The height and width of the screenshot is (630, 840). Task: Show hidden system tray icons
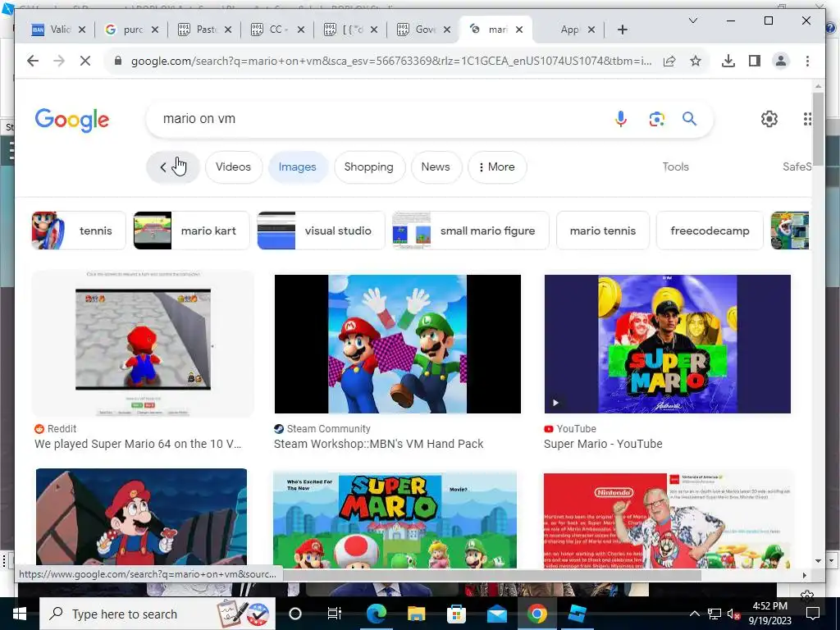point(694,614)
